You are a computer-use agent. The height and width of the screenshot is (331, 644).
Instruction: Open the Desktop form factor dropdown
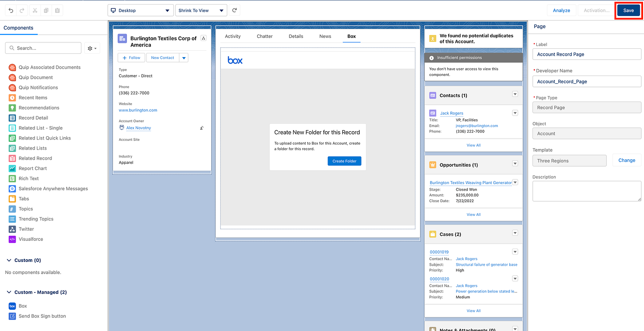point(140,10)
